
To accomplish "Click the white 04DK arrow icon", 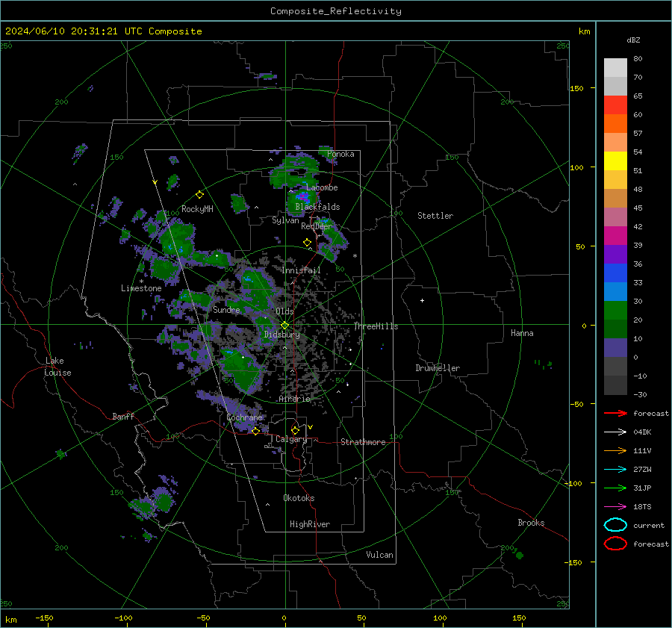I will [x=615, y=432].
